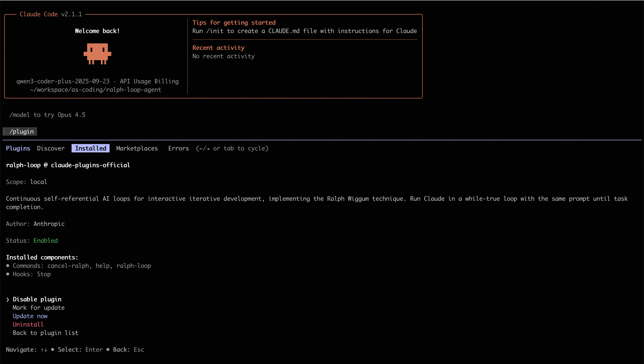Click the Plugins heading label
Screen dimensions: 644x364
[18, 148]
